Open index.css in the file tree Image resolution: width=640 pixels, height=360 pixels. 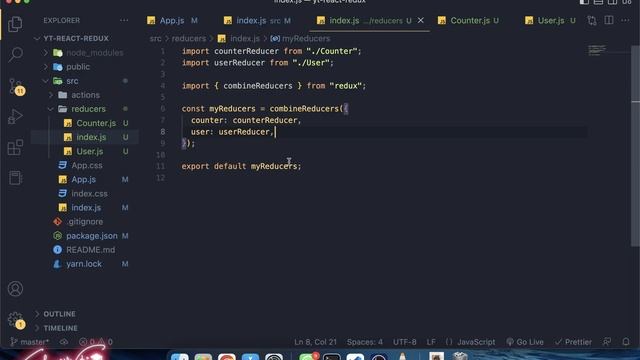pyautogui.click(x=89, y=193)
